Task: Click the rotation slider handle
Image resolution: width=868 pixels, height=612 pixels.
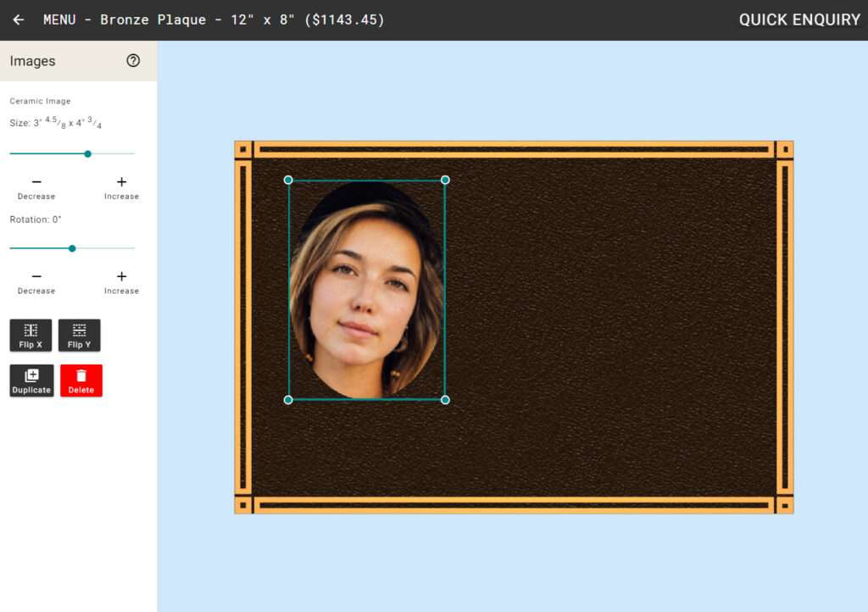Action: (x=72, y=248)
